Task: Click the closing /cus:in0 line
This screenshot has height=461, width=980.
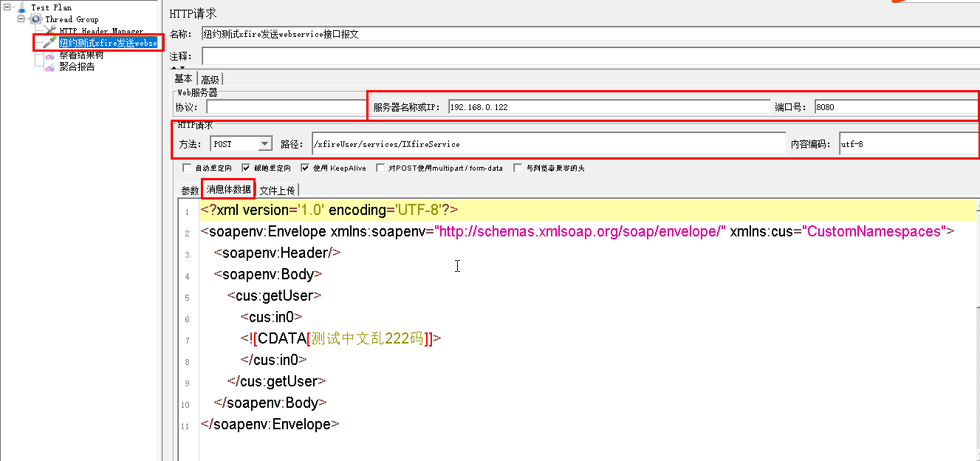Action: [273, 360]
